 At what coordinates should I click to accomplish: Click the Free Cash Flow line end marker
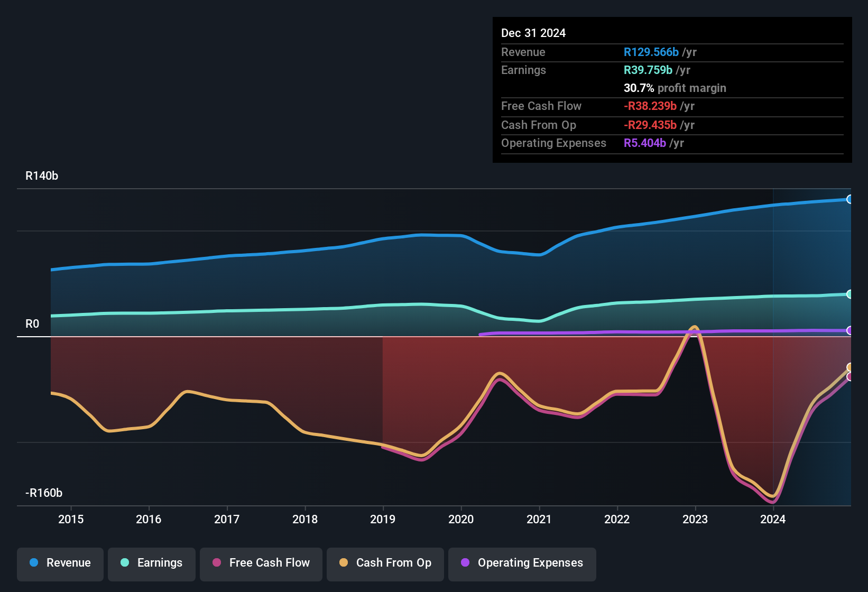850,377
